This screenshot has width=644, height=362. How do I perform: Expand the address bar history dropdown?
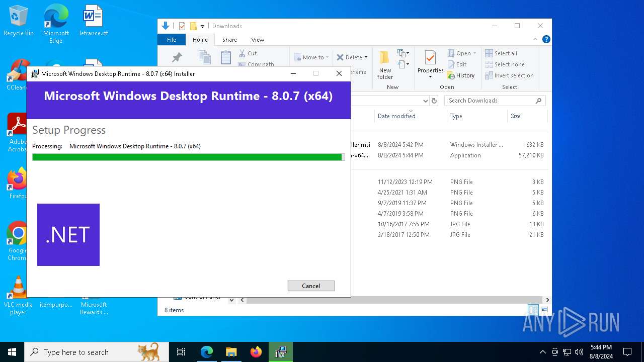[426, 101]
